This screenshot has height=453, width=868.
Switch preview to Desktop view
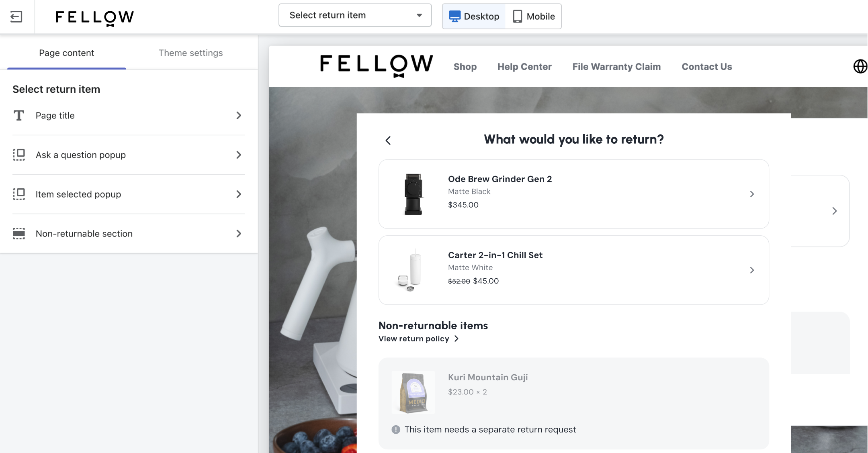[474, 16]
